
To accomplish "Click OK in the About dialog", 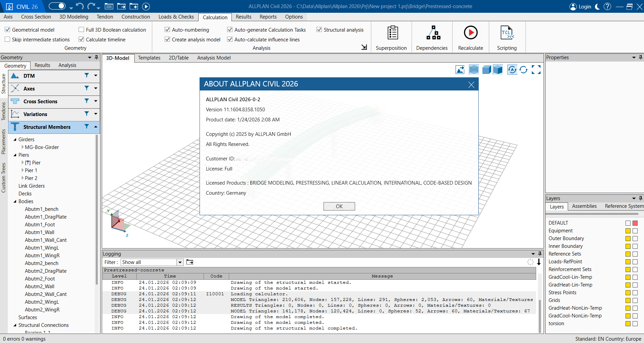I will point(339,206).
